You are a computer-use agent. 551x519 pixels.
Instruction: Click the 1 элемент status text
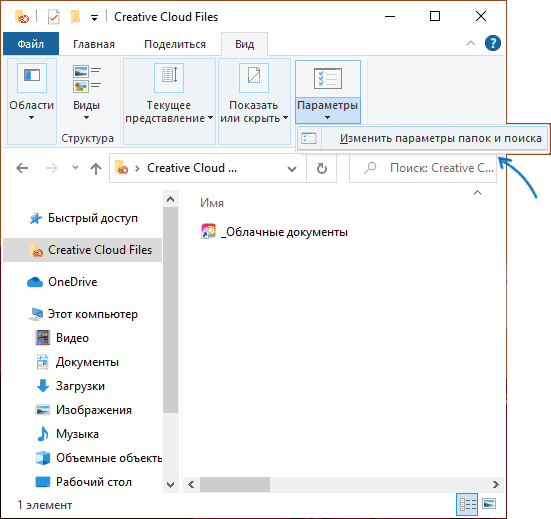(45, 505)
